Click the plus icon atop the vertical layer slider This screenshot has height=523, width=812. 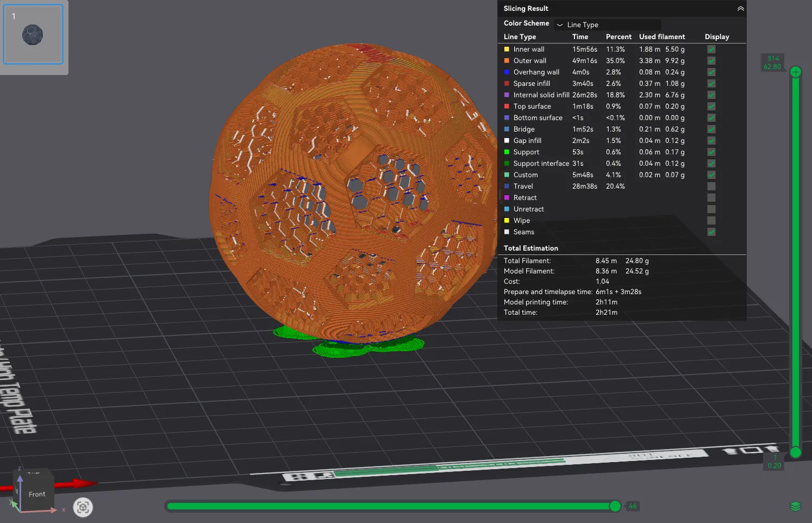click(x=795, y=71)
